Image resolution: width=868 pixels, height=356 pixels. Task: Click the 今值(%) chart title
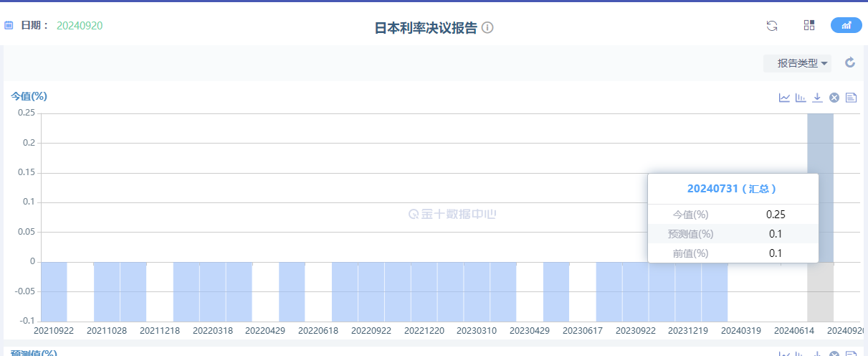click(29, 96)
